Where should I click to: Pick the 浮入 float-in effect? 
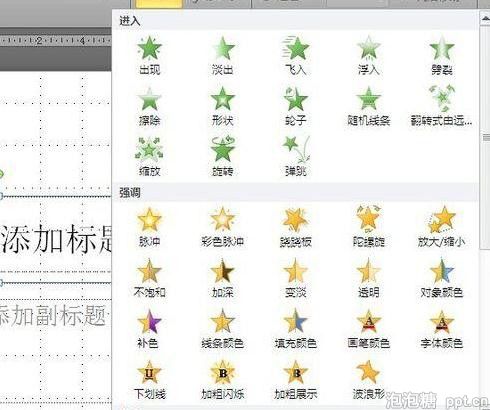(x=369, y=56)
